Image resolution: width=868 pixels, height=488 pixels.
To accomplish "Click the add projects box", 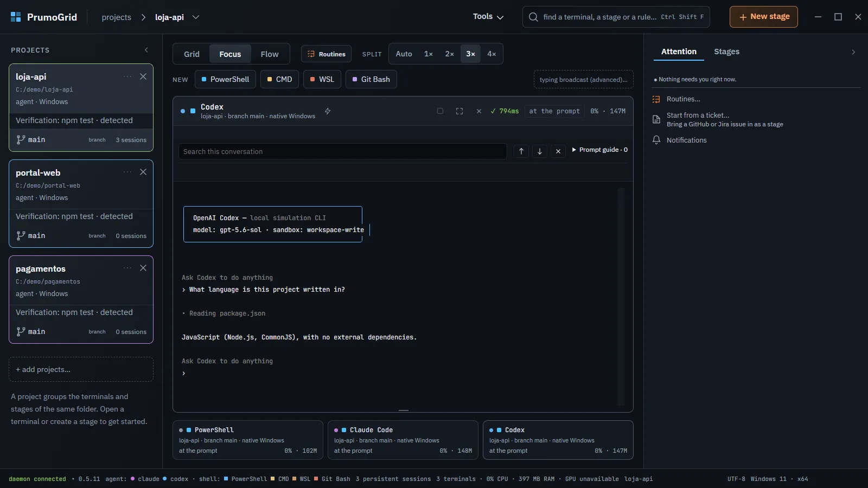I will pyautogui.click(x=81, y=369).
